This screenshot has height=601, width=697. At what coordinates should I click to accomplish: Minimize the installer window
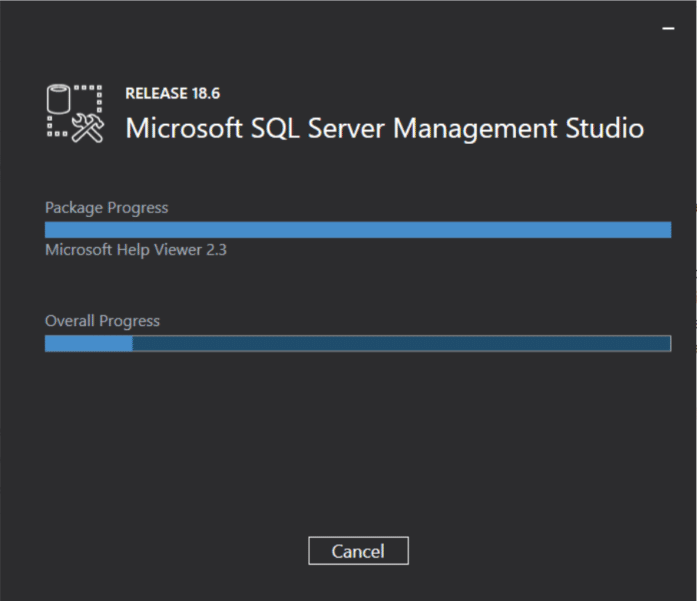[668, 28]
